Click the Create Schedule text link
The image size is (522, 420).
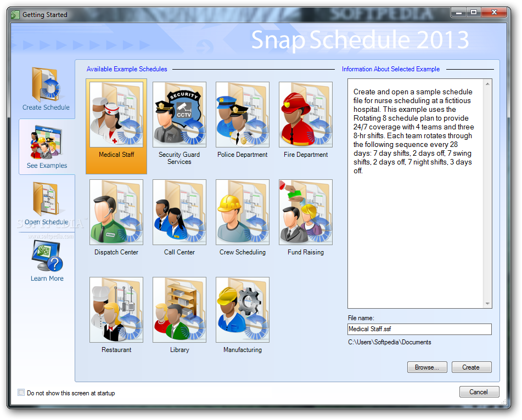pyautogui.click(x=46, y=107)
